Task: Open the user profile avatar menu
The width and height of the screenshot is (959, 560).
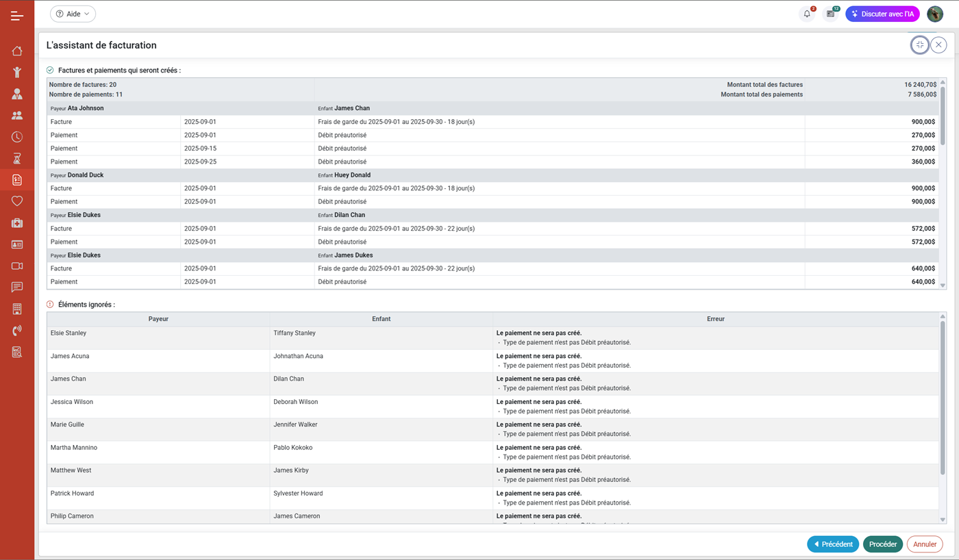Action: click(935, 14)
